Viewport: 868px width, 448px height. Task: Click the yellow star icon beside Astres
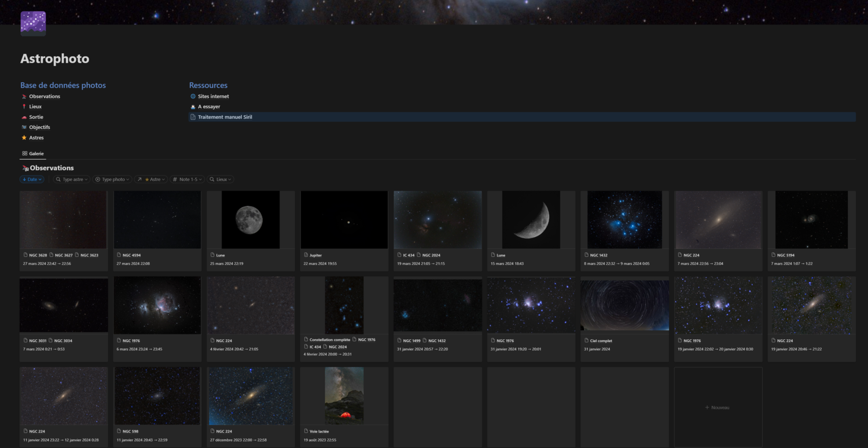pyautogui.click(x=24, y=138)
